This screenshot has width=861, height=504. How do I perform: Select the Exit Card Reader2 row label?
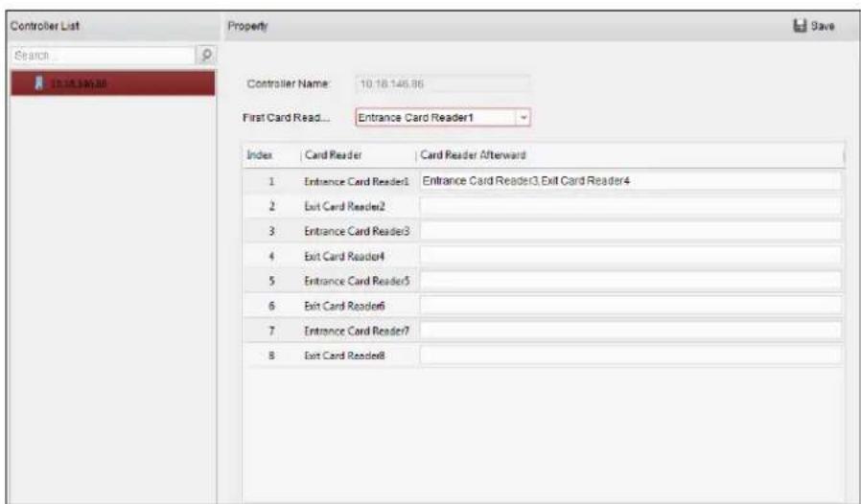(345, 206)
